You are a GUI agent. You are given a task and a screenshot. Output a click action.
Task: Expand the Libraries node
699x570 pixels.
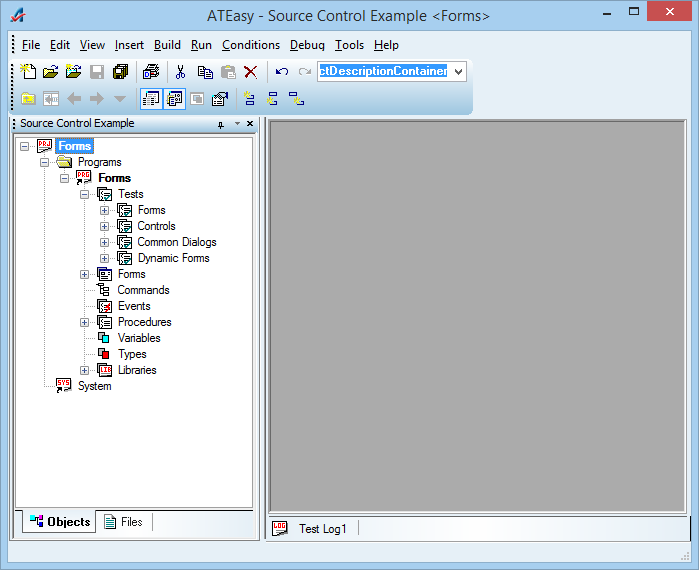84,370
